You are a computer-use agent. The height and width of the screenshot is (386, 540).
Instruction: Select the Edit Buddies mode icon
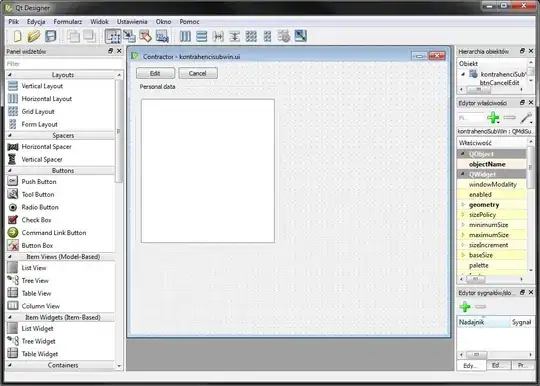[x=145, y=36]
